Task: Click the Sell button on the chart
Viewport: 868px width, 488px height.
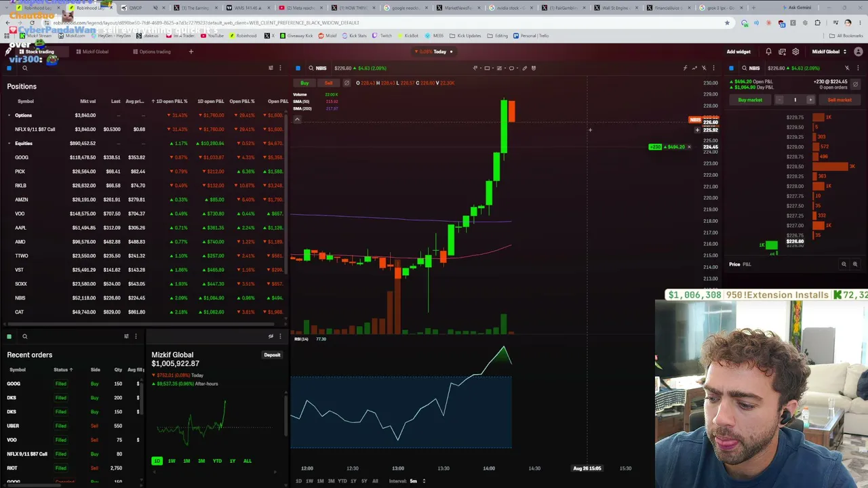Action: coord(329,83)
